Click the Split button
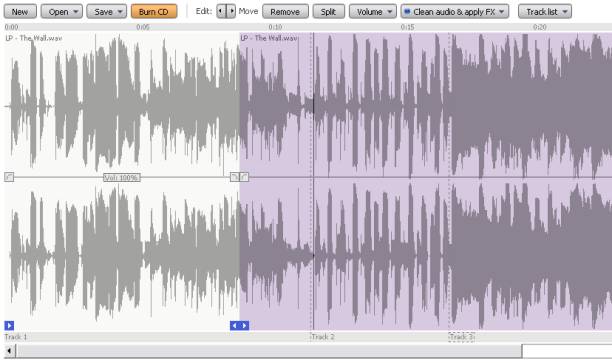The image size is (612, 363). (x=328, y=12)
